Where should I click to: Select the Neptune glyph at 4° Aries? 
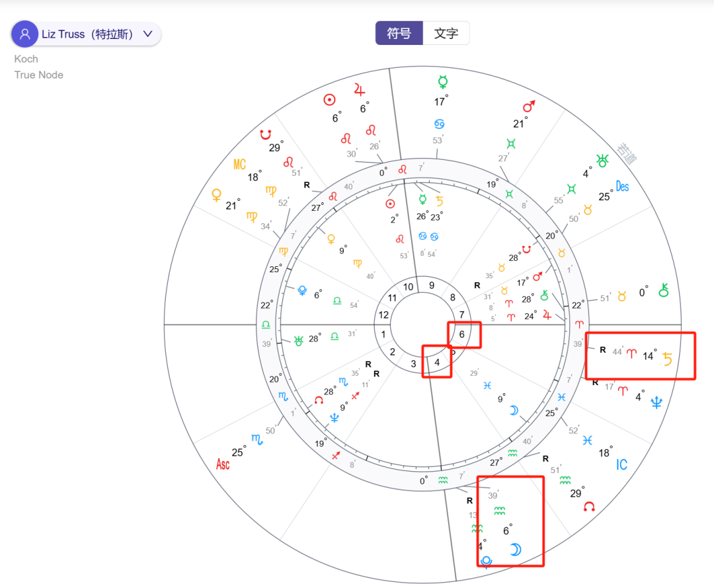[656, 402]
